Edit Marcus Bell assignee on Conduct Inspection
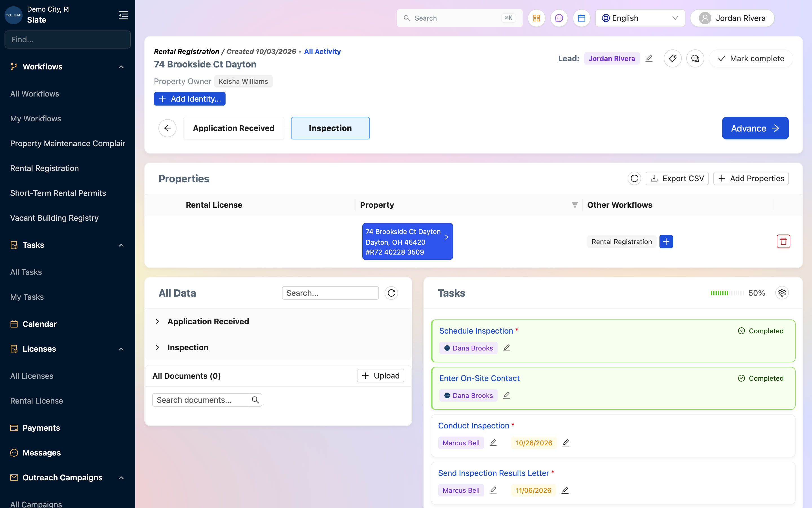 [493, 443]
